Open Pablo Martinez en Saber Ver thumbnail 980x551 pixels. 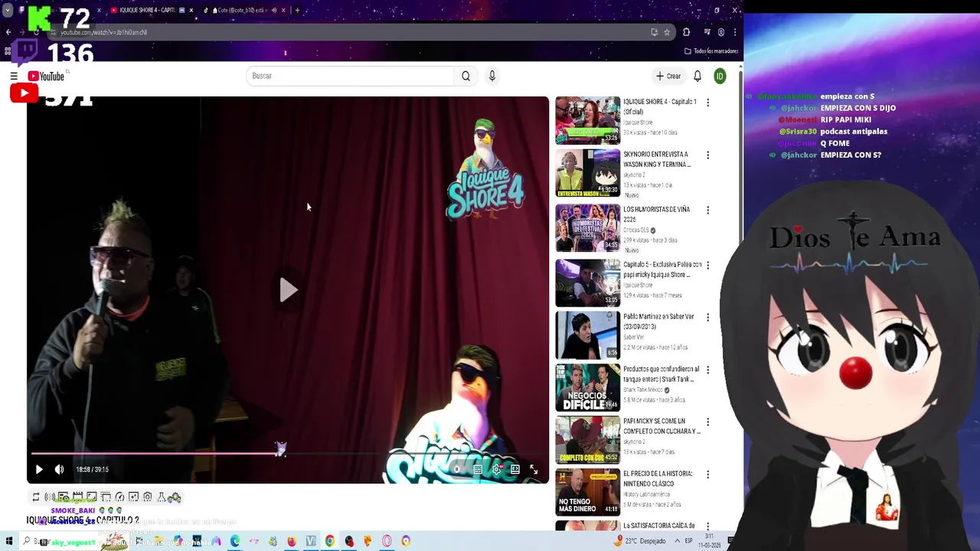pyautogui.click(x=588, y=335)
